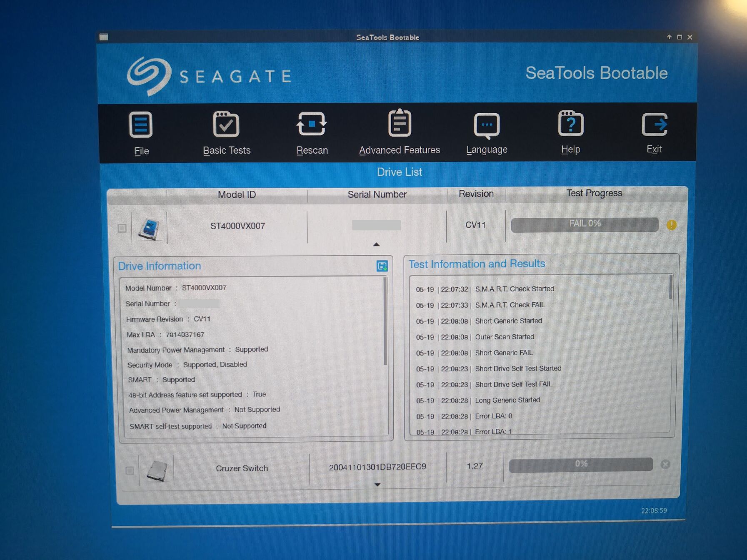This screenshot has height=560, width=747.
Task: Maximize the SeaTools Bootable window
Action: 680,37
